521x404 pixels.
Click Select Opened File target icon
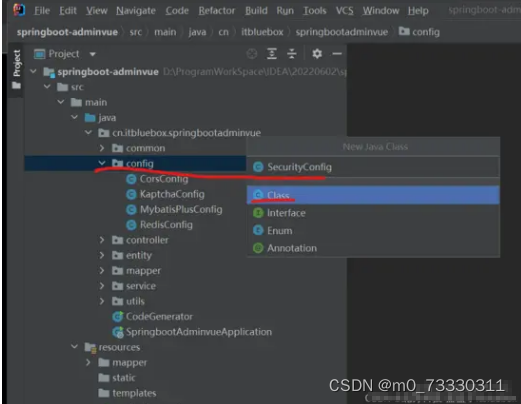click(x=252, y=54)
